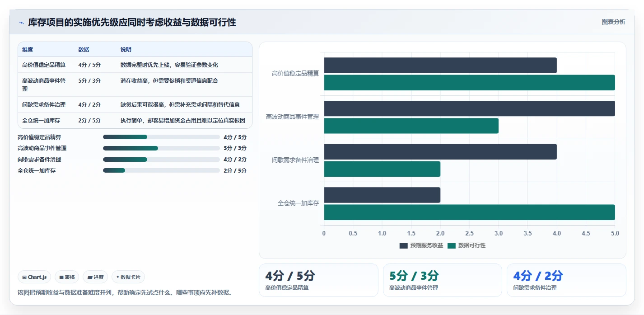Viewport: 644px width, 315px height.
Task: Click the 全仓统一加库存 green feasibility bar
Action: 469,212
